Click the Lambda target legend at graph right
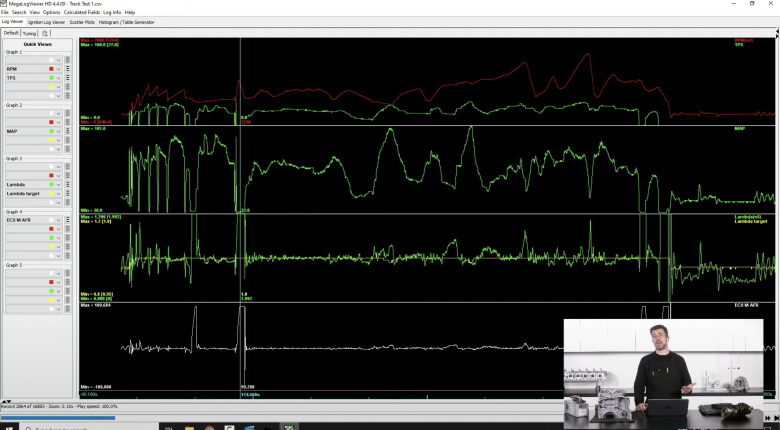The image size is (780, 430). [751, 221]
